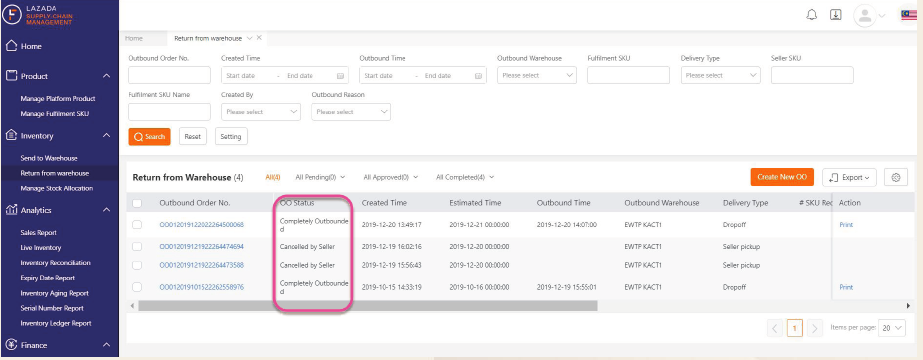Close the Return from warehouse tab

pyautogui.click(x=259, y=38)
